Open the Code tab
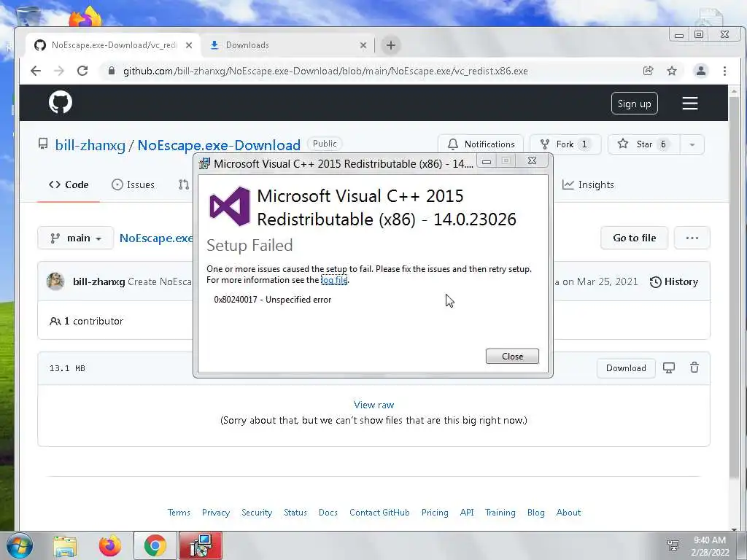Screen dimensions: 747x560 click(69, 184)
